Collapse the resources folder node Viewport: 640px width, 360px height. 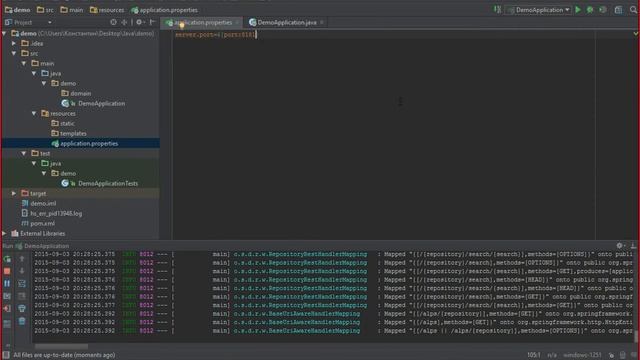[x=34, y=113]
